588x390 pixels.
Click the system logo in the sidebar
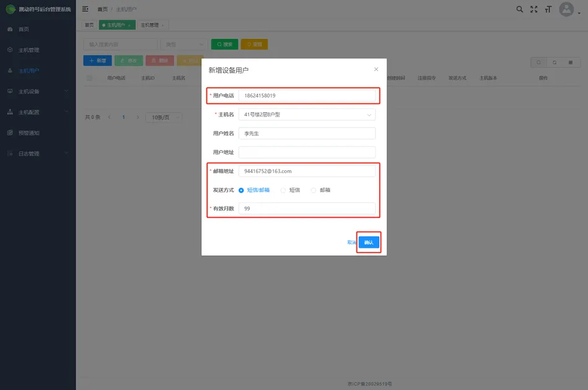11,9
